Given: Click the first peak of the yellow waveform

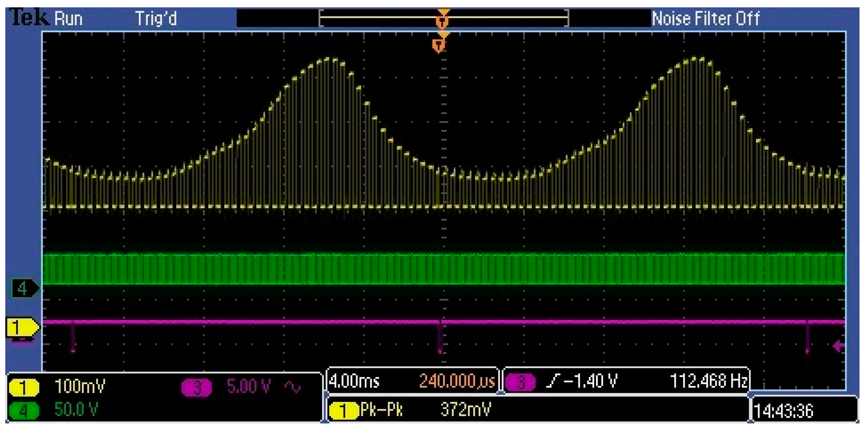Looking at the screenshot, I should tap(330, 60).
